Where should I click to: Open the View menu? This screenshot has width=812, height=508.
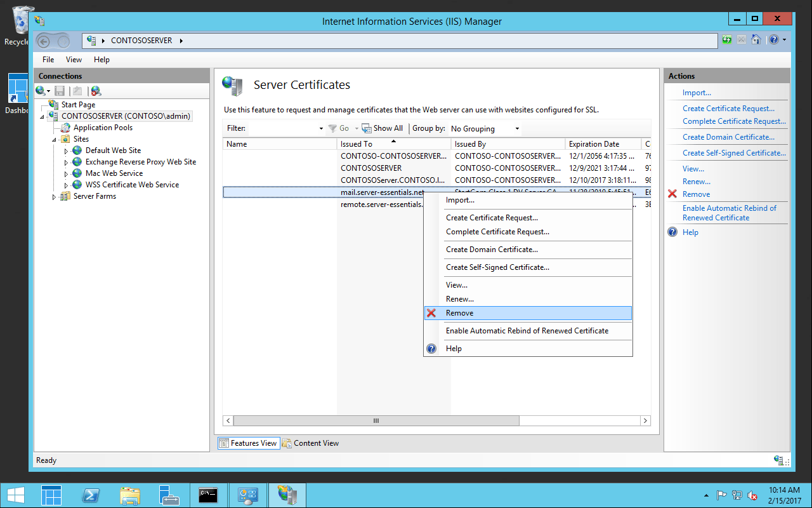(x=74, y=60)
